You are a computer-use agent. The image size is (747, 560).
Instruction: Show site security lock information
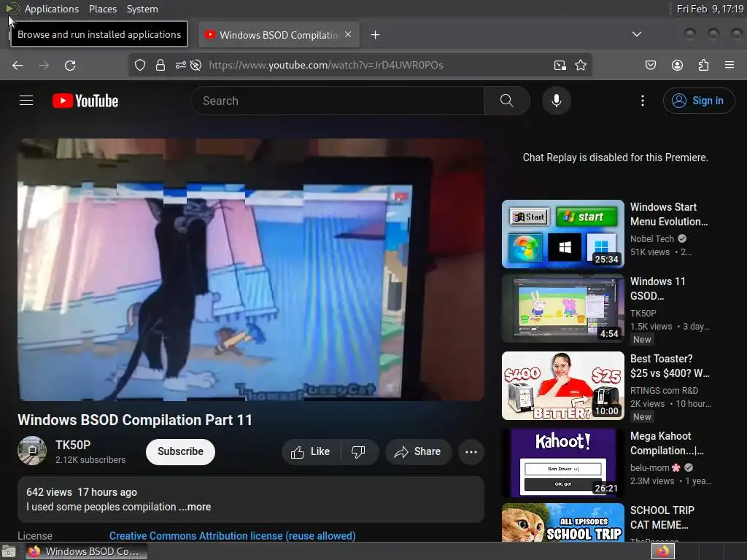click(160, 65)
